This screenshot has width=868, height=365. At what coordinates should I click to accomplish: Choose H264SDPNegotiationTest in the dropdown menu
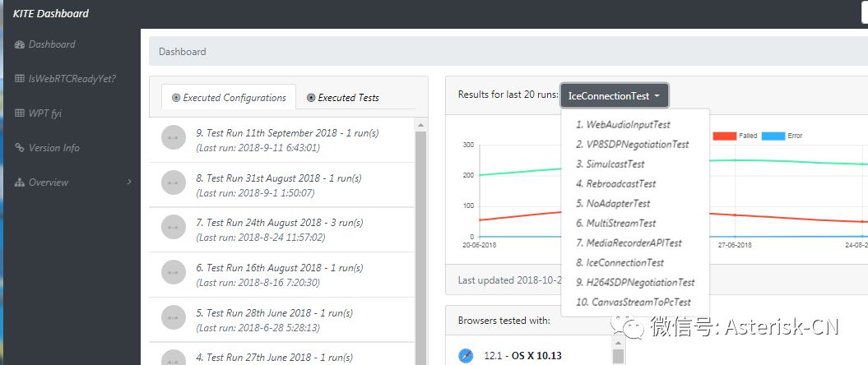(634, 283)
